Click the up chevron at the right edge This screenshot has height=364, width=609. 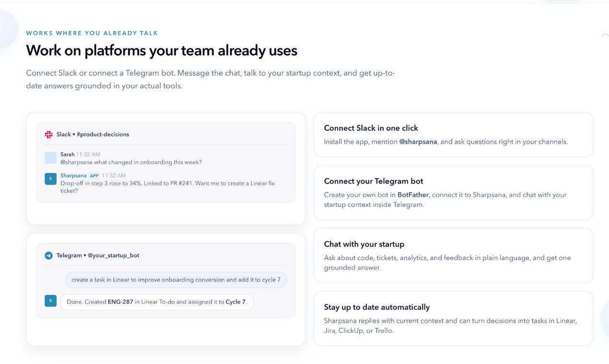tap(605, 35)
